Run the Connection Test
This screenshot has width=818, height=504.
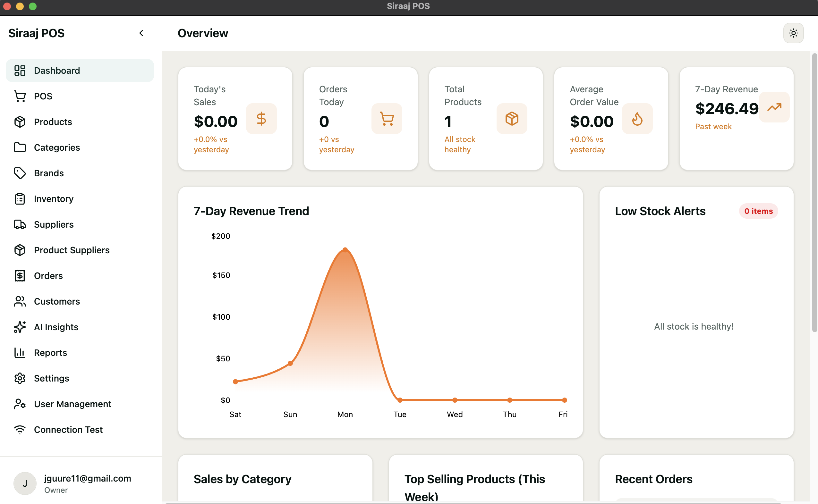pos(68,429)
